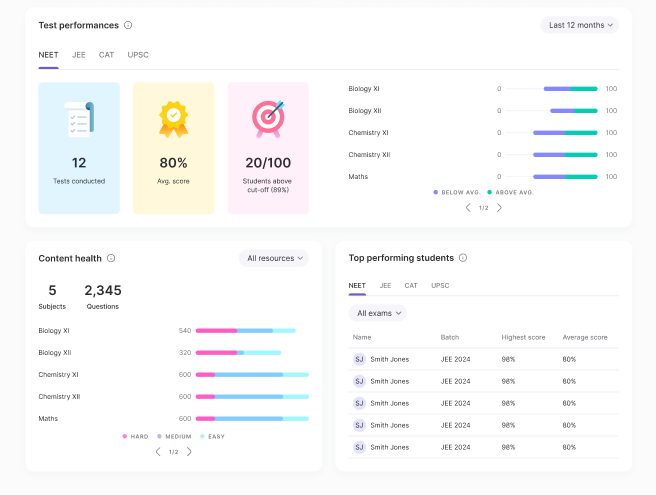Toggle the BELOW AVG. legend item
The image size is (656, 495).
coord(457,192)
